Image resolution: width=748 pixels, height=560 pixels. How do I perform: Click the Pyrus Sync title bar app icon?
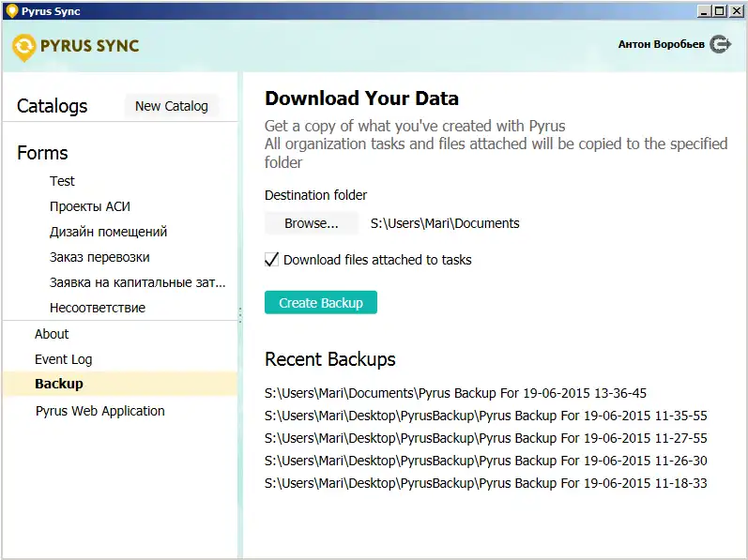pyautogui.click(x=11, y=10)
